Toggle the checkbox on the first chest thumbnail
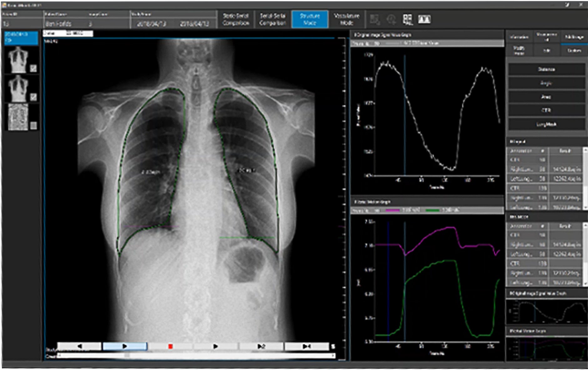This screenshot has width=588, height=370. coord(33,68)
